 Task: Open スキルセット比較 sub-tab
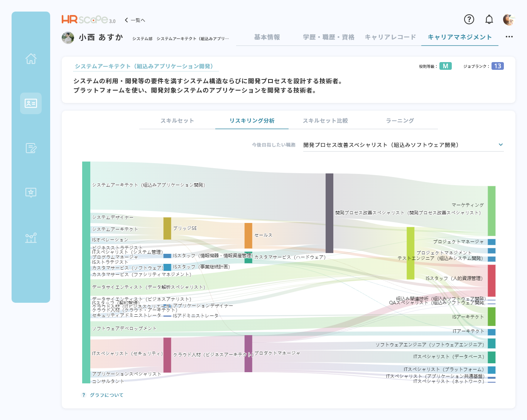pos(325,121)
